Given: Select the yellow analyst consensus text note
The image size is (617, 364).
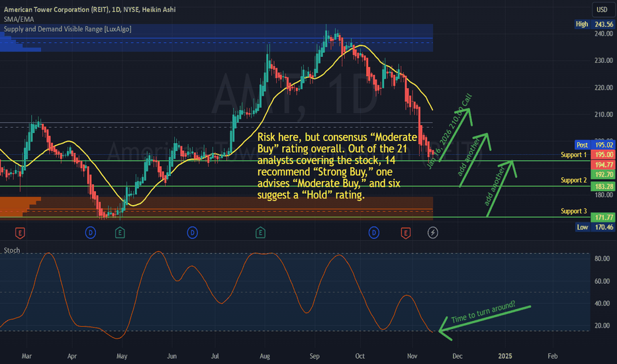Looking at the screenshot, I should tap(337, 166).
